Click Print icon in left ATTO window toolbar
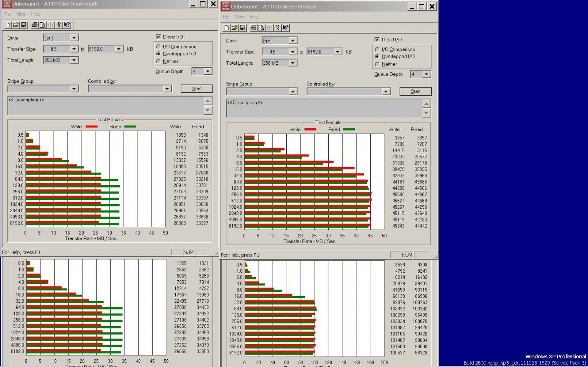Viewport: 588px width, 367px height. click(x=34, y=25)
